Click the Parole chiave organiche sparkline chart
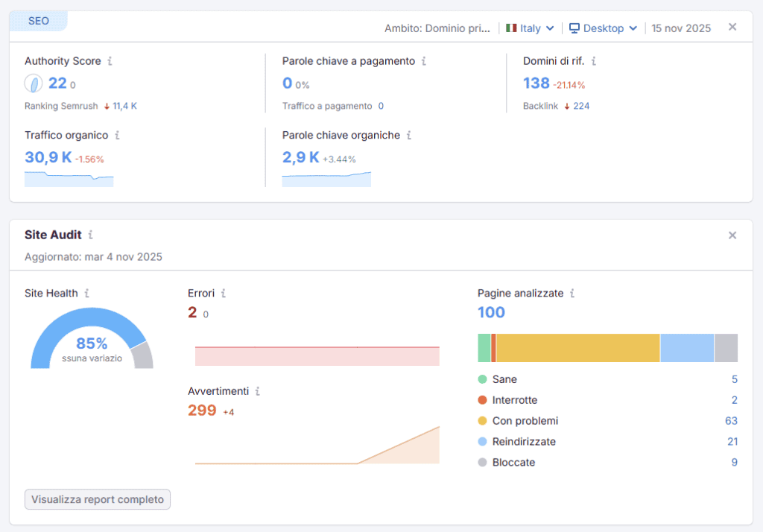The image size is (763, 532). (326, 179)
